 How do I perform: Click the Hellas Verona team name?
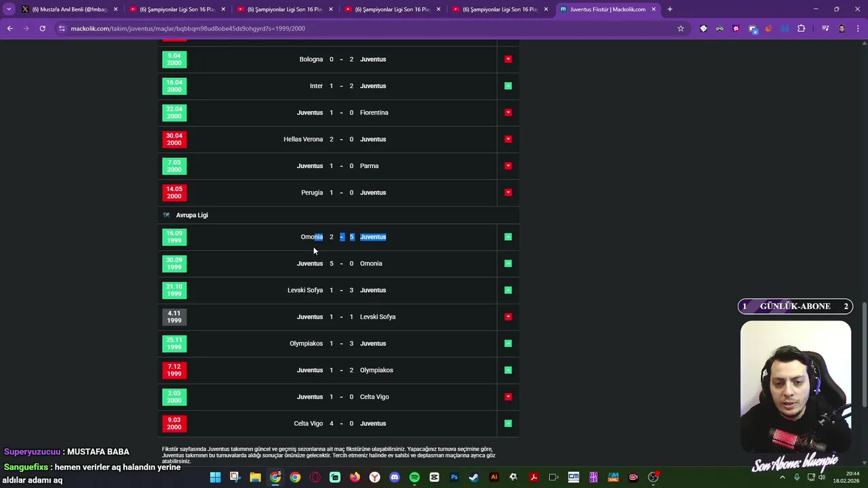point(303,139)
